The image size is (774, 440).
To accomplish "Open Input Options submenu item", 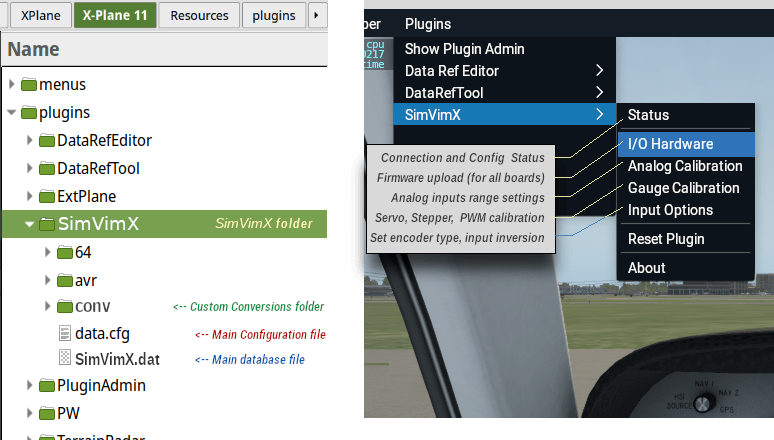I will (x=686, y=210).
